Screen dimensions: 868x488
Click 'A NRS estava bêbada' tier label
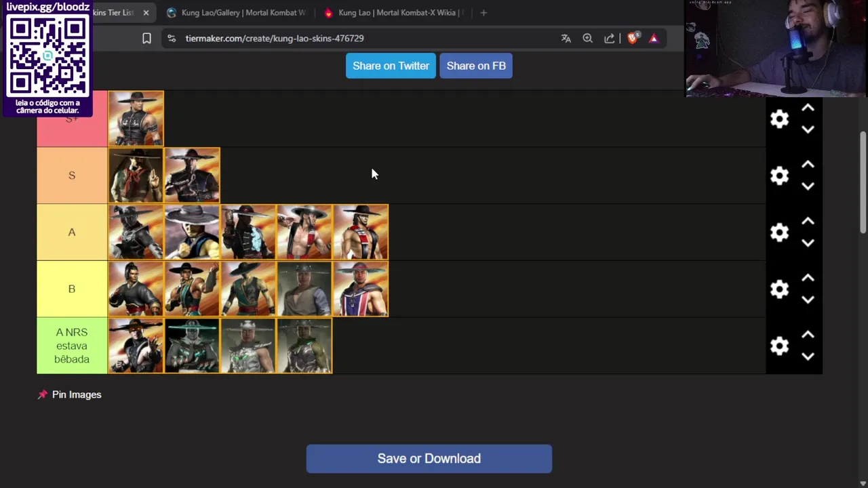coord(72,346)
